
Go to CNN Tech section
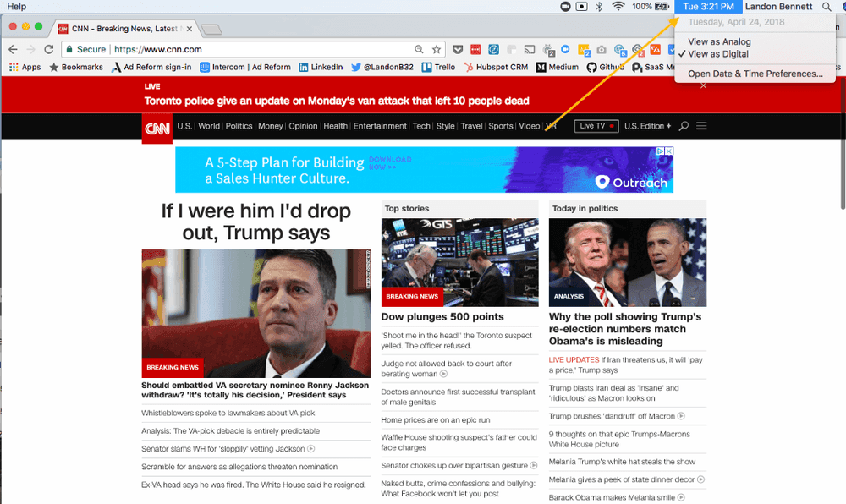(421, 126)
